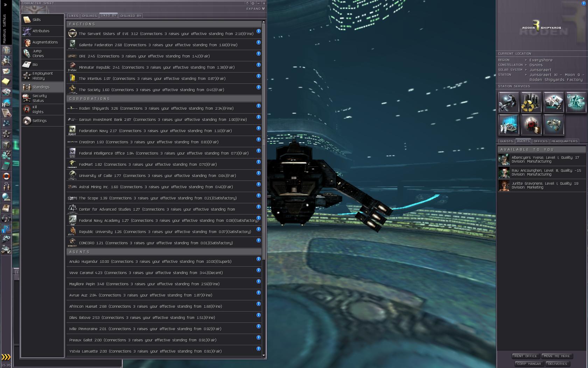
Task: Open the Bounty Office station service
Action: [531, 124]
